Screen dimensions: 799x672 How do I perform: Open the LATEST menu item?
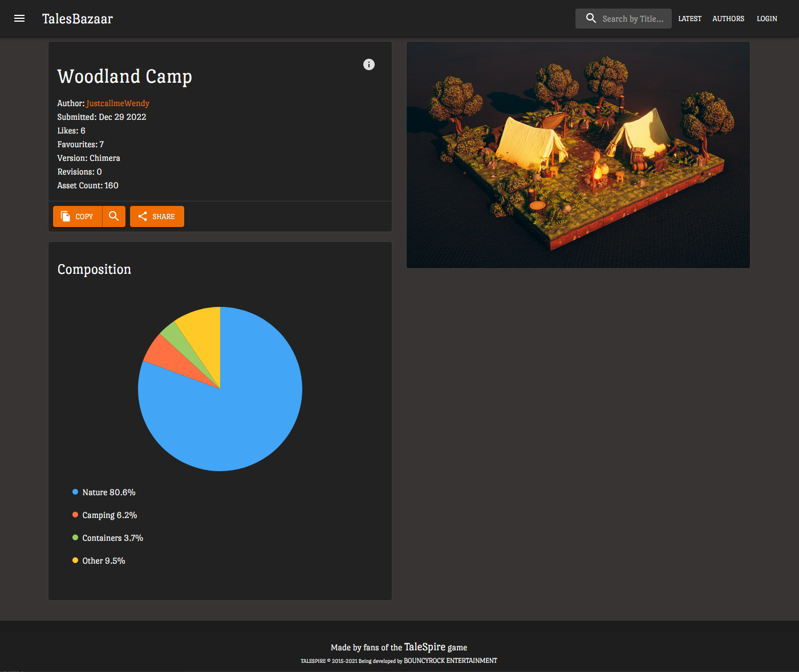point(690,19)
